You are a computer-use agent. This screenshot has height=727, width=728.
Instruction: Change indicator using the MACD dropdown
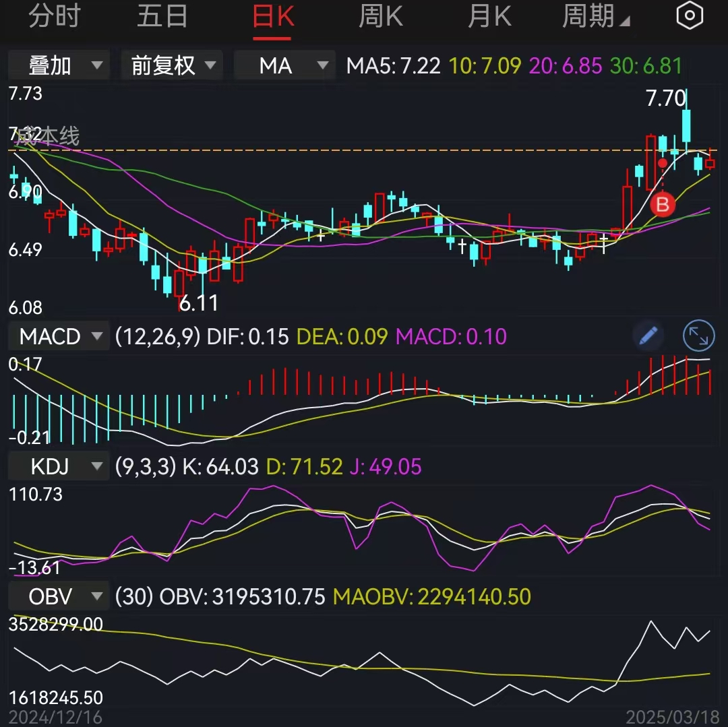pos(59,336)
